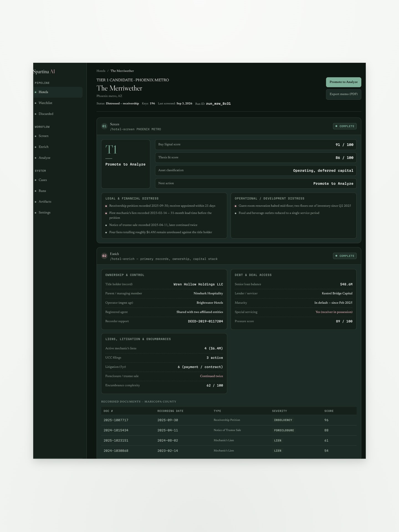Open document 2024-1015434 row

229,431
